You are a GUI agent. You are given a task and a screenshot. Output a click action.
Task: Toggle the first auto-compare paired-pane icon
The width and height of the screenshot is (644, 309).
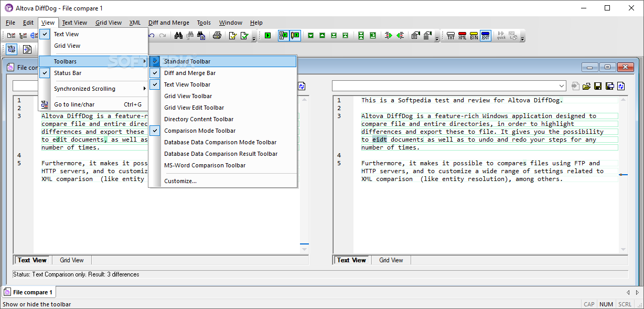click(284, 36)
